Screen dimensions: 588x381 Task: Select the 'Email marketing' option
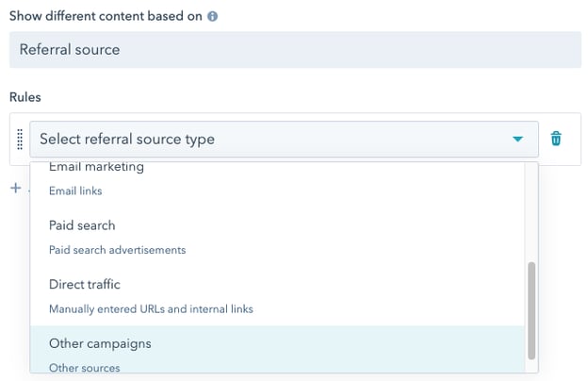point(96,168)
